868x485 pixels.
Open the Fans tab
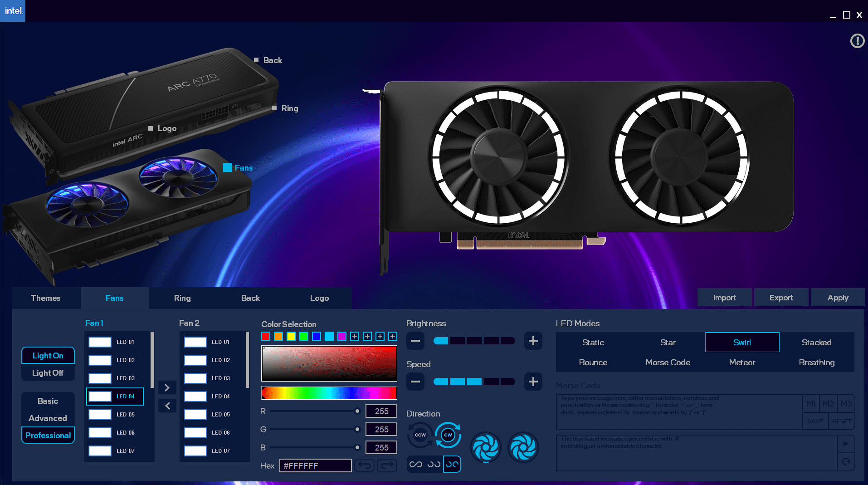coord(115,298)
